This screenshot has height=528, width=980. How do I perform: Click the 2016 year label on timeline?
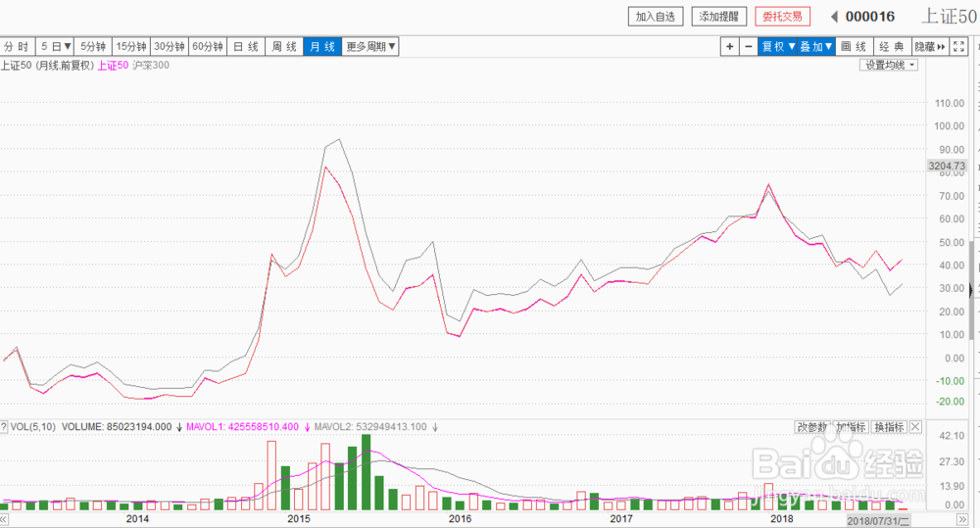[x=460, y=518]
